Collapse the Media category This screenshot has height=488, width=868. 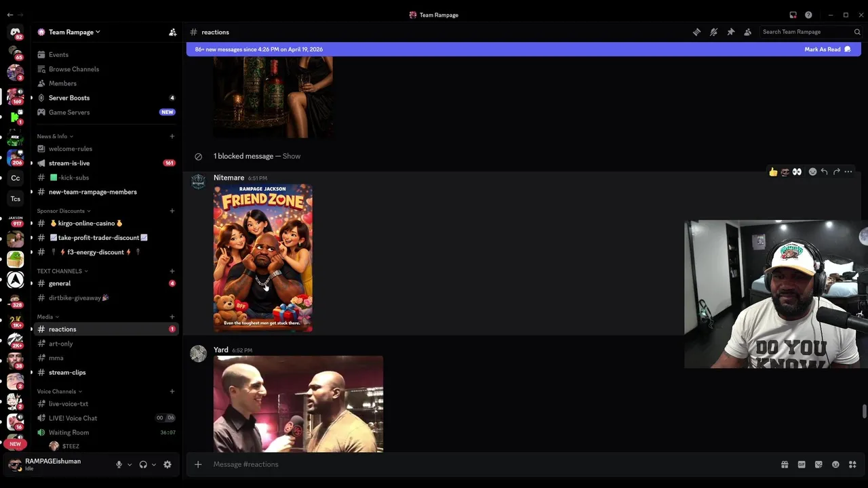click(x=47, y=317)
